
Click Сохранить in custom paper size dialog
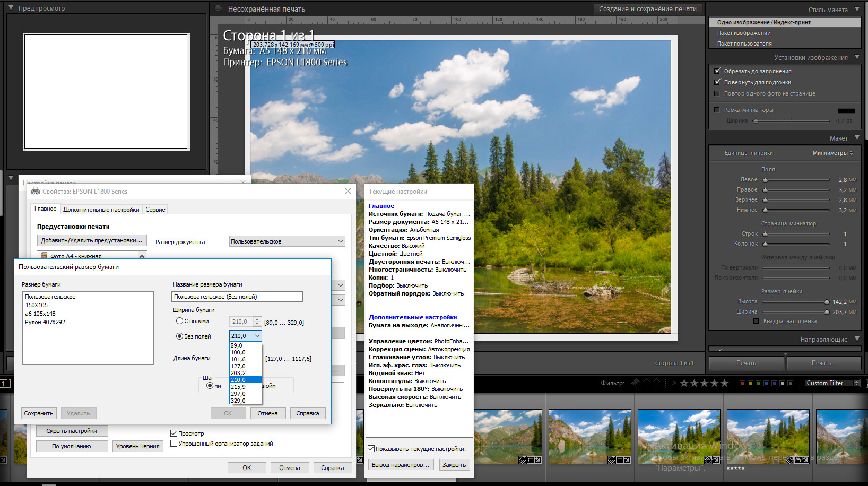pos(39,413)
